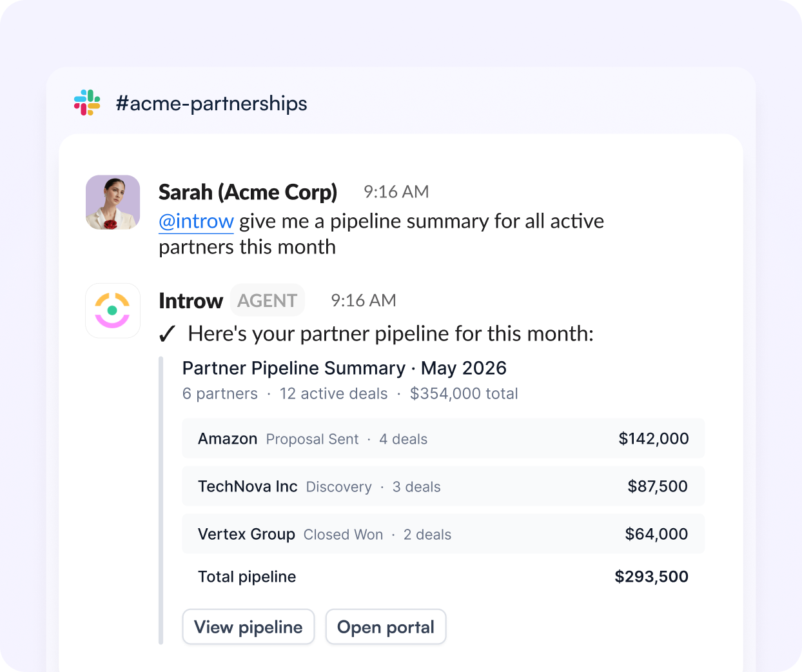Click the Proposal Sent stage label

312,439
